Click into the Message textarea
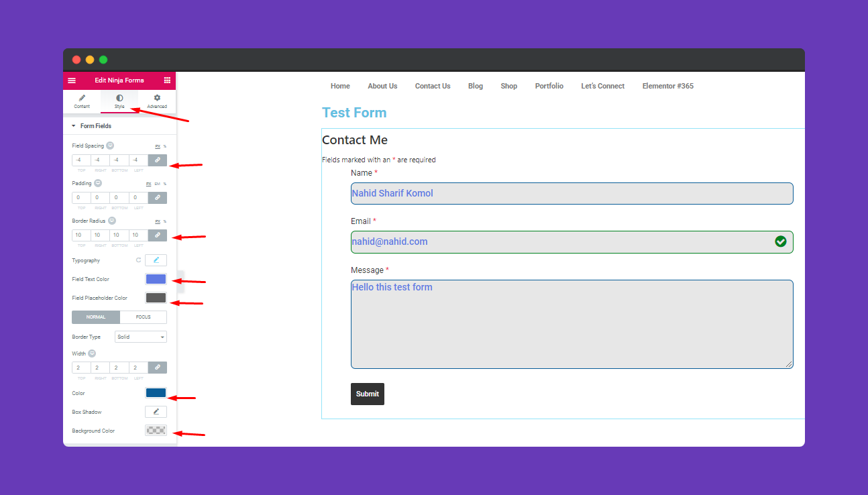This screenshot has height=495, width=868. click(x=572, y=324)
